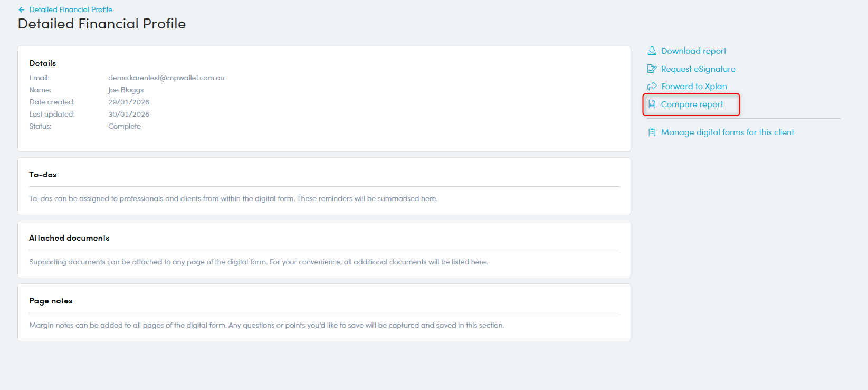Click the back arrow icon at top
The height and width of the screenshot is (390, 868).
[x=21, y=9]
